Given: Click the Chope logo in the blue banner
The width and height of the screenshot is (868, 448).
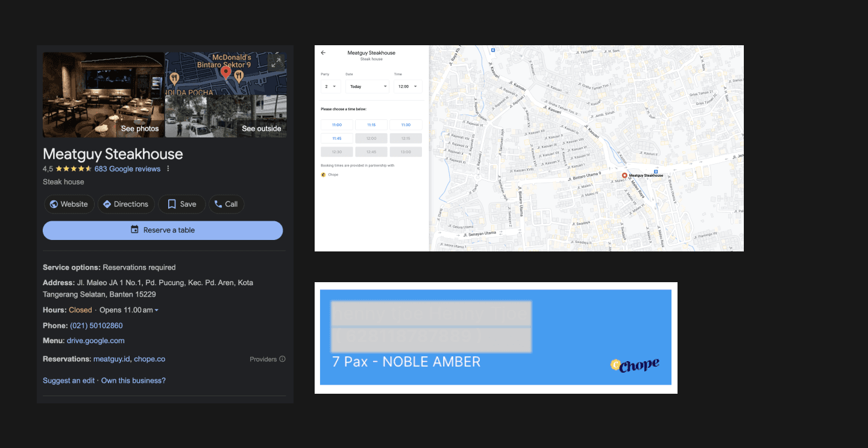Looking at the screenshot, I should click(634, 365).
